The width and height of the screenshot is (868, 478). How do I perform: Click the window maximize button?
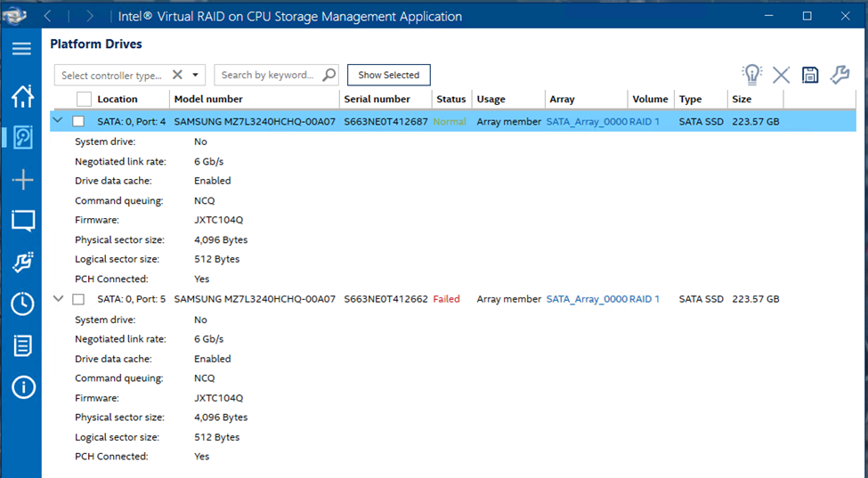(x=807, y=16)
